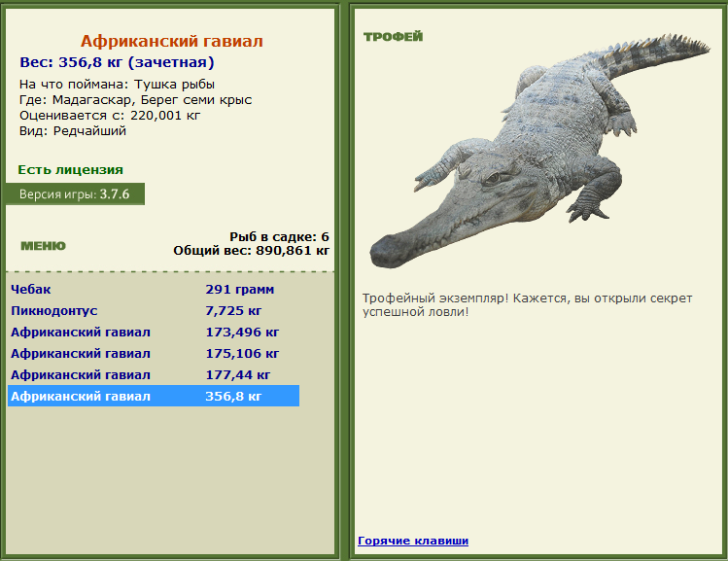728x561 pixels.
Task: Click the Версия игры: 3.7.6 badge
Action: [75, 194]
